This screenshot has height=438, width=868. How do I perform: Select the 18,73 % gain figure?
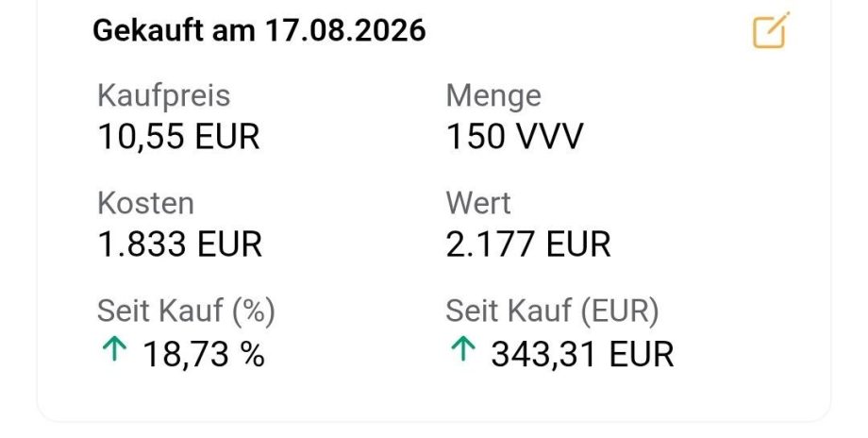[204, 354]
